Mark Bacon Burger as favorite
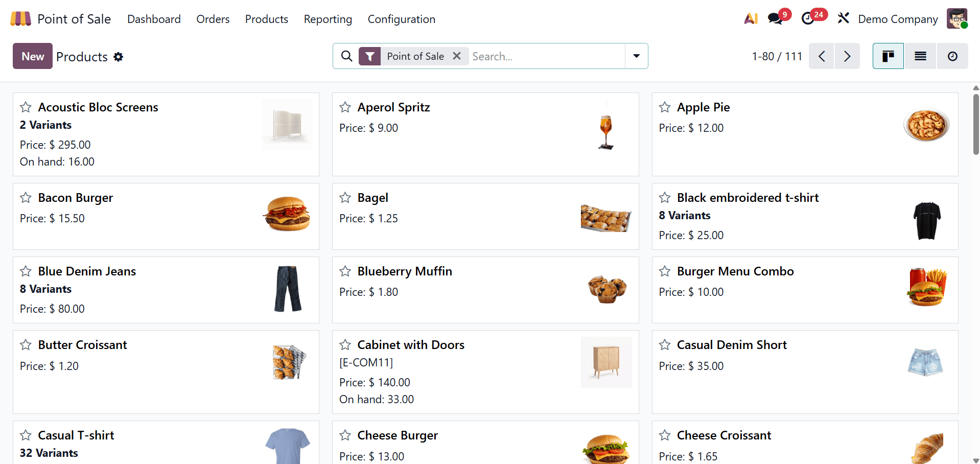980x464 pixels. pos(26,198)
